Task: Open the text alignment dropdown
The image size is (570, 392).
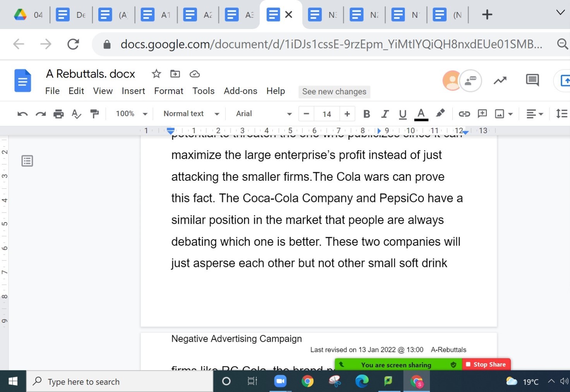Action: pyautogui.click(x=535, y=114)
